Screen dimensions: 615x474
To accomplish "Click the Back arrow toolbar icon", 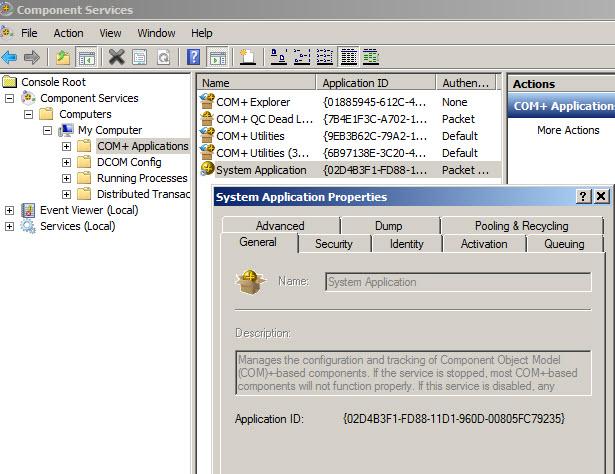I will pos(10,58).
